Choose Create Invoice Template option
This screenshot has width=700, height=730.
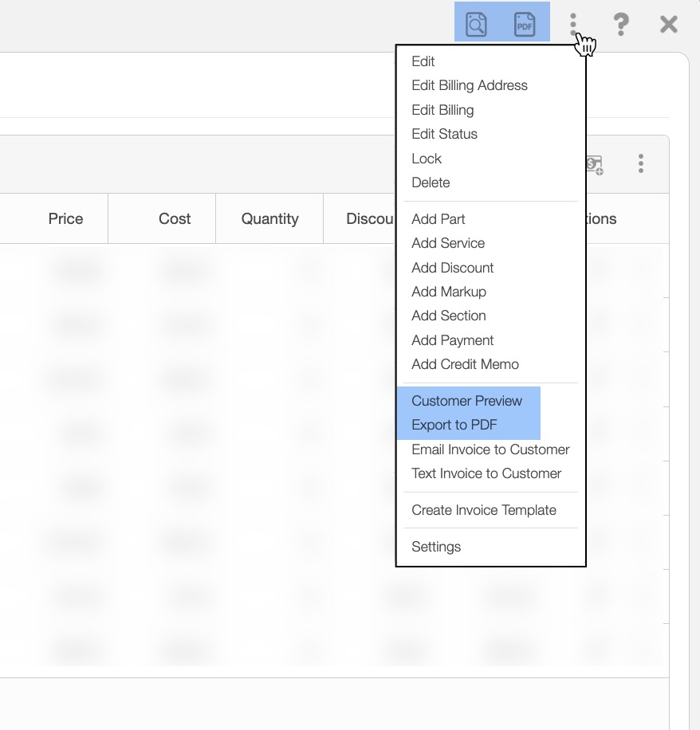(x=484, y=510)
